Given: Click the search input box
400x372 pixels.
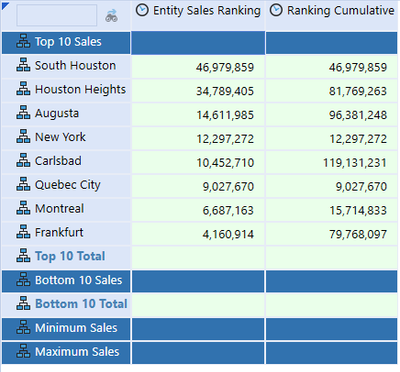Looking at the screenshot, I should tap(57, 15).
